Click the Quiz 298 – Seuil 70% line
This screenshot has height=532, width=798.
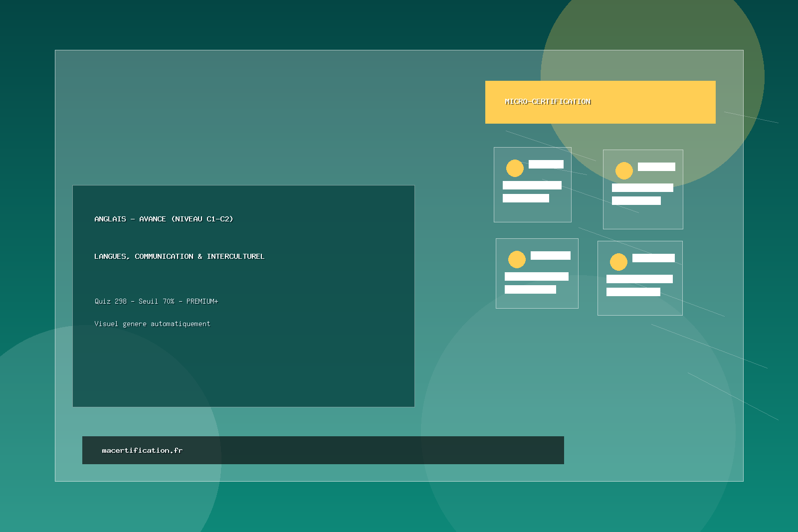point(135,301)
